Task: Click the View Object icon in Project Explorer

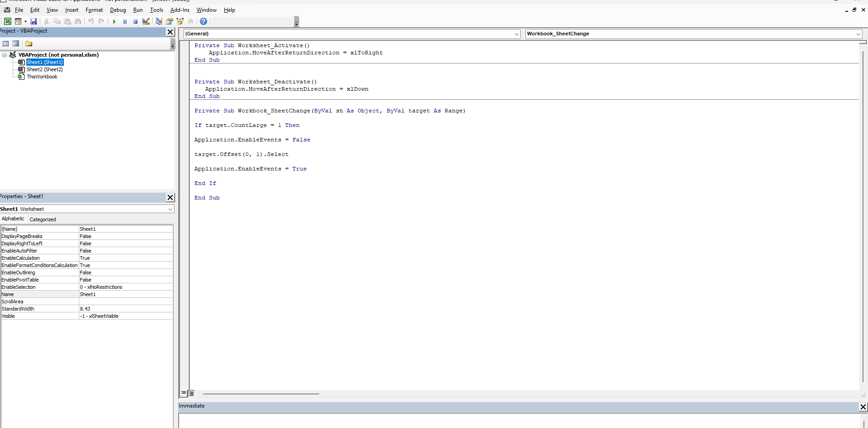Action: click(x=16, y=44)
